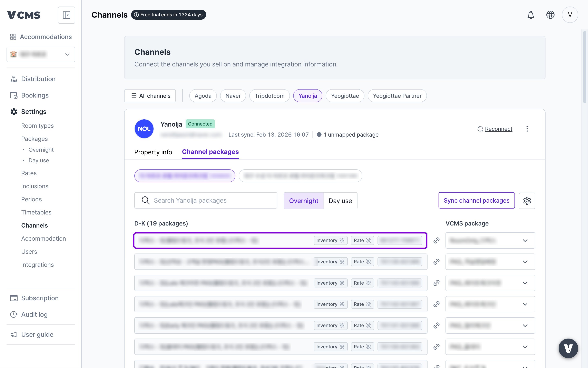588x368 pixels.
Task: Filter channels by Naver
Action: click(233, 96)
